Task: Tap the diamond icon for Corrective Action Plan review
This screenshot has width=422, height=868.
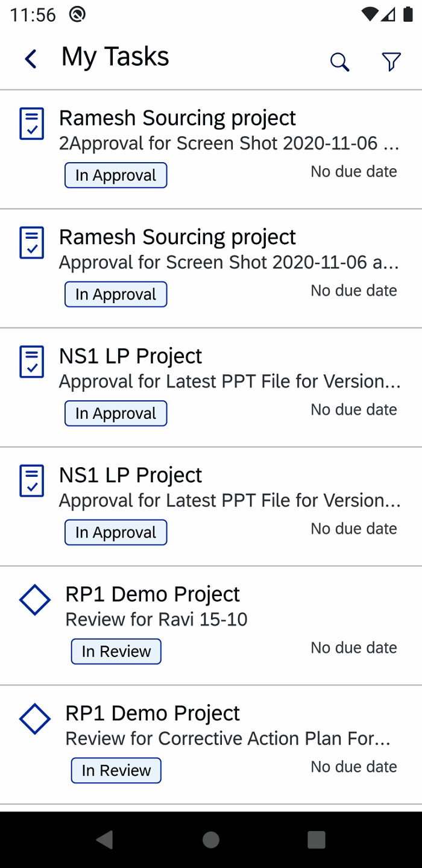Action: 34,719
